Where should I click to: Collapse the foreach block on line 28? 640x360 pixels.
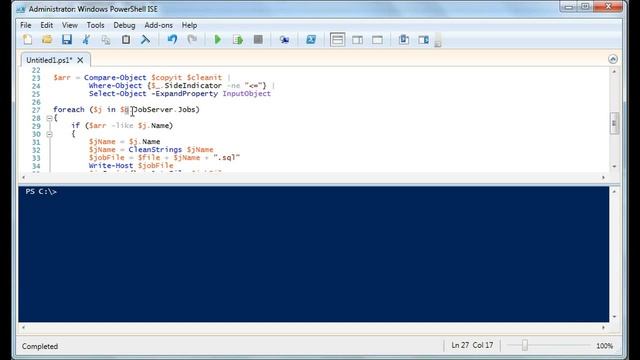pyautogui.click(x=49, y=118)
